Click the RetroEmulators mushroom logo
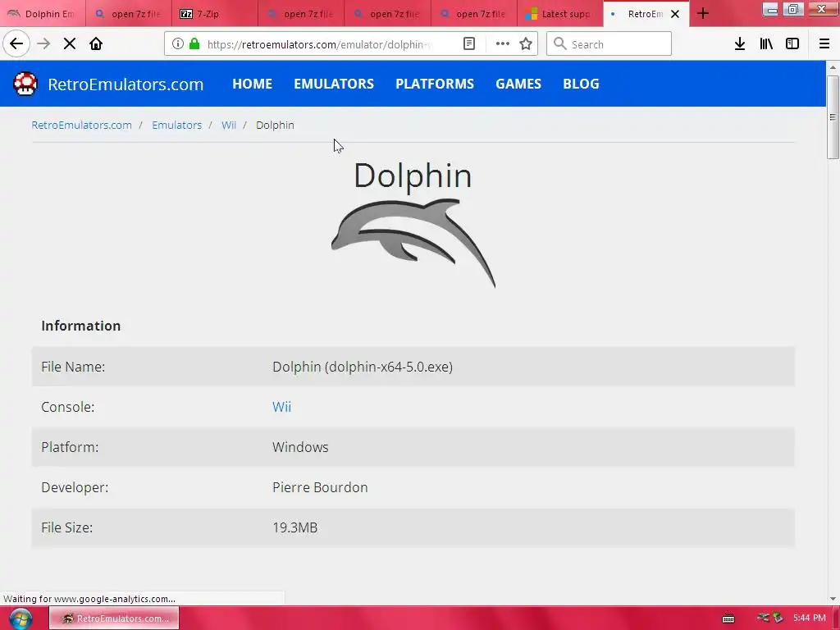The height and width of the screenshot is (630, 840). pos(25,84)
